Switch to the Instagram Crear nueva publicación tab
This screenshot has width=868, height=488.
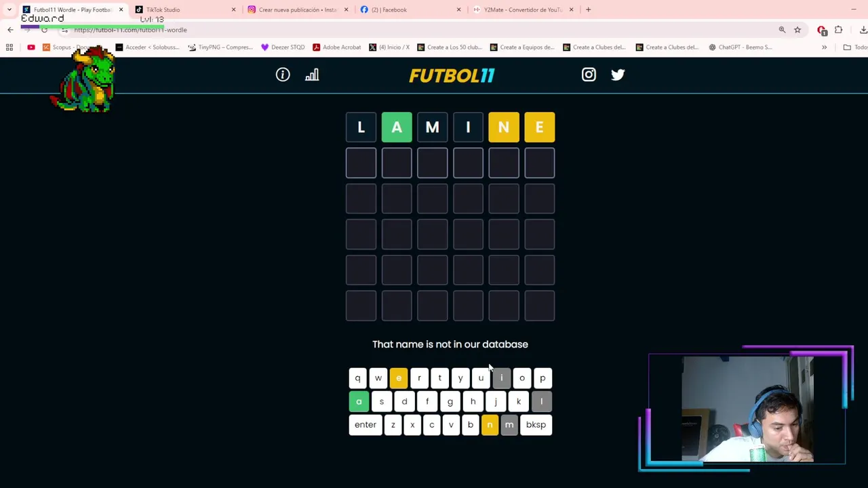[x=297, y=9]
